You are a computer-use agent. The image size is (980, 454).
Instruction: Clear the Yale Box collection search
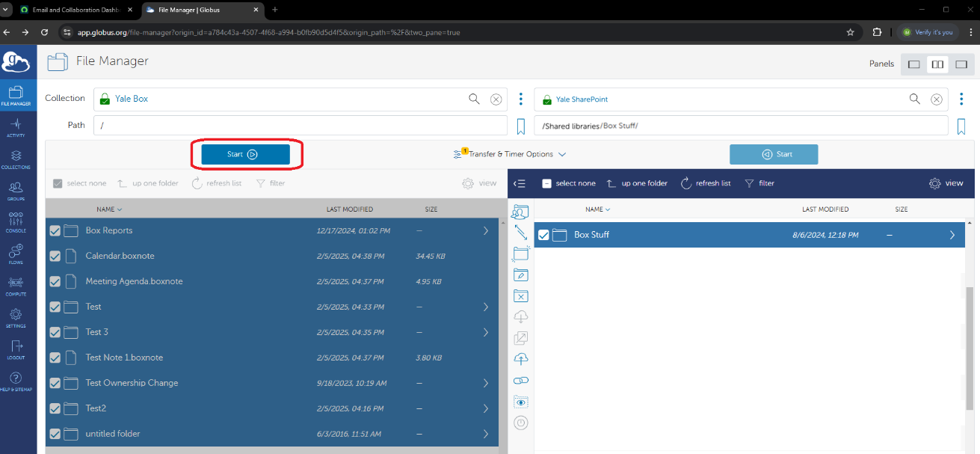(496, 99)
